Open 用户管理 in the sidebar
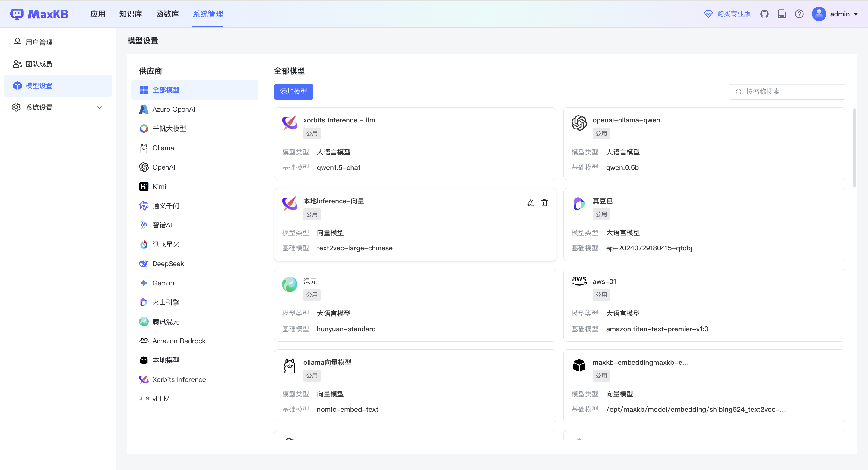Image resolution: width=868 pixels, height=470 pixels. coord(39,42)
